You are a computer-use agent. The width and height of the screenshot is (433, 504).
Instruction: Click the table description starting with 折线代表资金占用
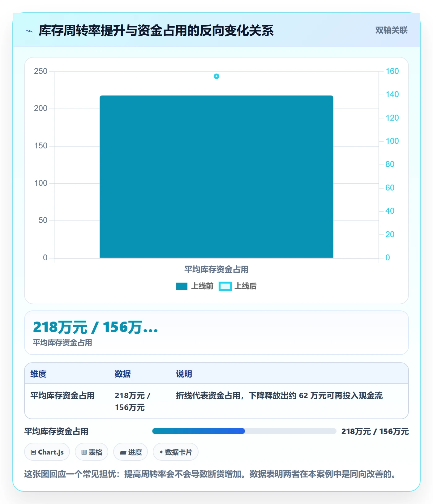279,395
